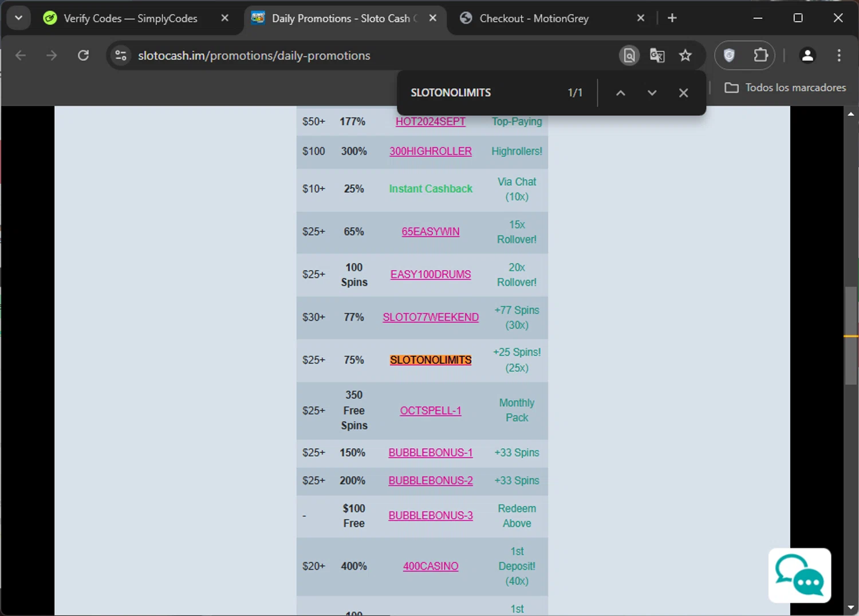
Task: Close the Daily Promotions tab
Action: pos(433,18)
